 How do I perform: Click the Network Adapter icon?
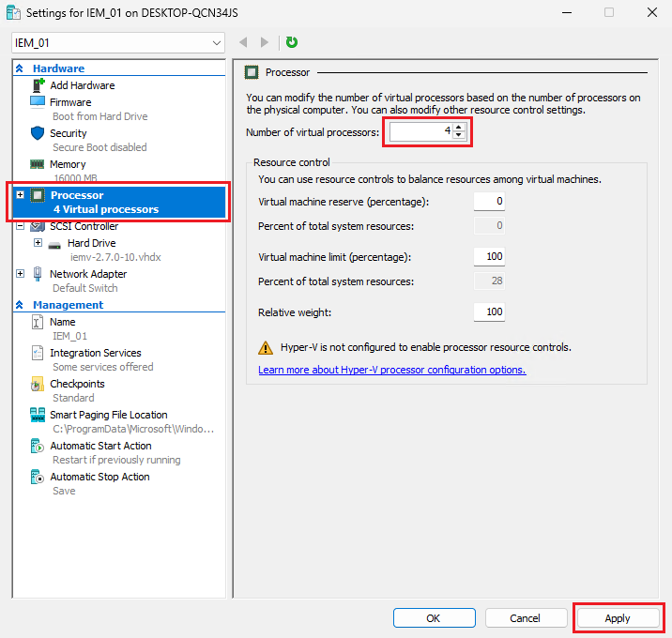pyautogui.click(x=38, y=274)
